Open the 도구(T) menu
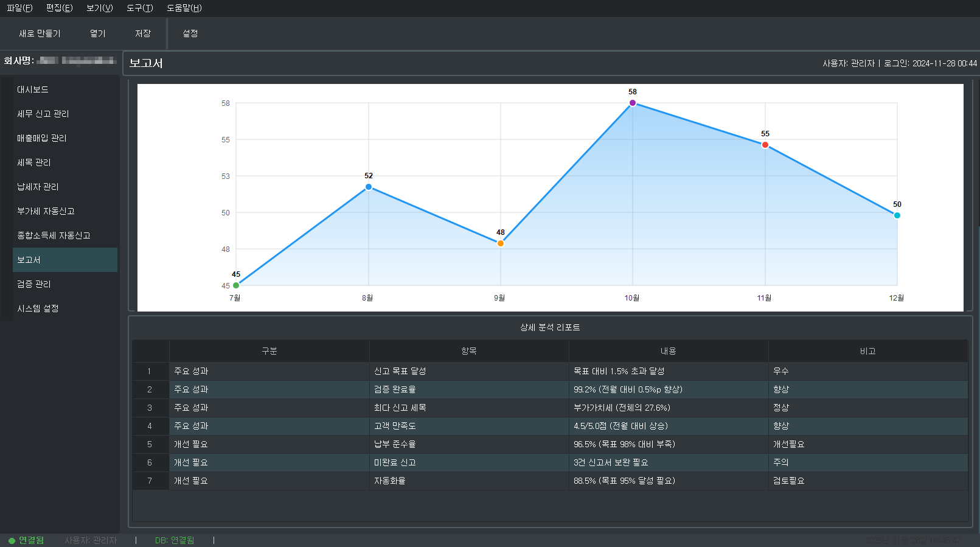Image resolution: width=980 pixels, height=547 pixels. [139, 8]
